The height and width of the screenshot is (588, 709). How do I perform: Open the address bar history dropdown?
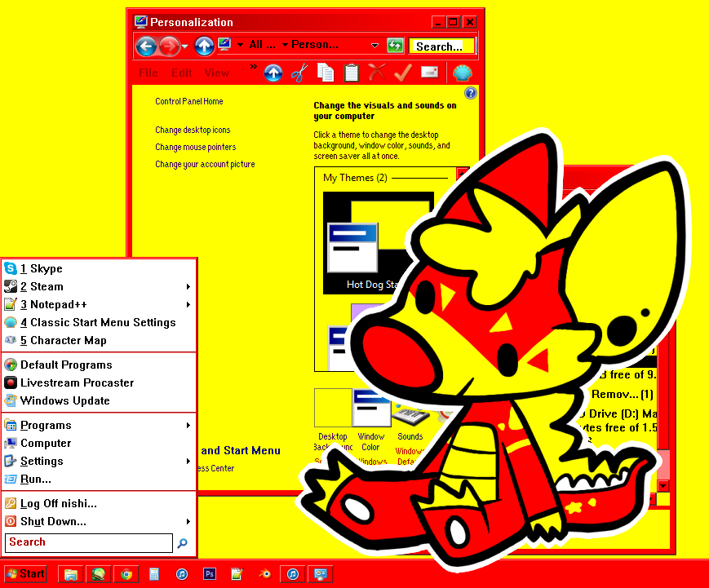tap(374, 45)
